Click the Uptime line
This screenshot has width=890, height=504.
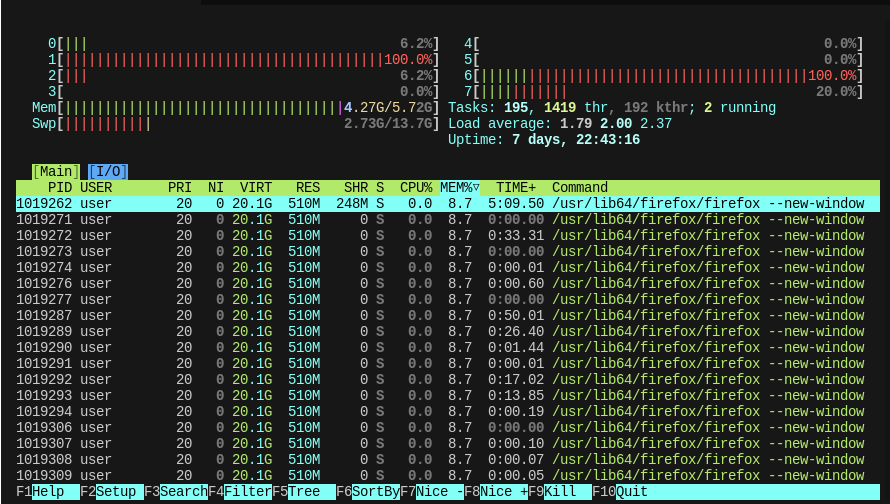point(544,140)
